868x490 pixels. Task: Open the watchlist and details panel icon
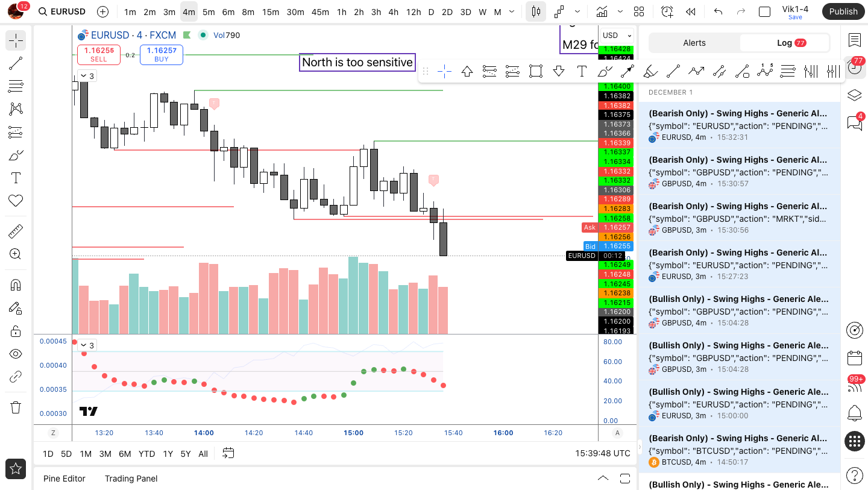855,40
